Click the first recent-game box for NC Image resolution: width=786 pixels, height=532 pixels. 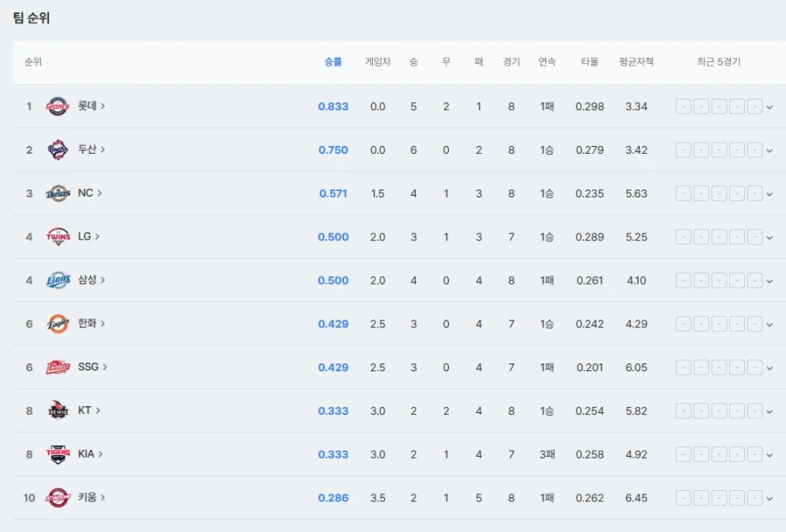[x=683, y=193]
